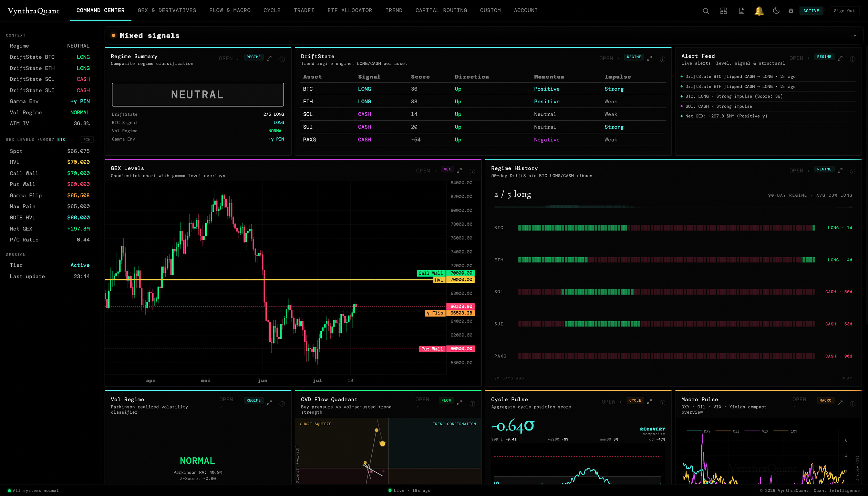Viewport: 868px width, 496px height.
Task: Switch to CAPITAL ROUTING tab
Action: coord(441,10)
